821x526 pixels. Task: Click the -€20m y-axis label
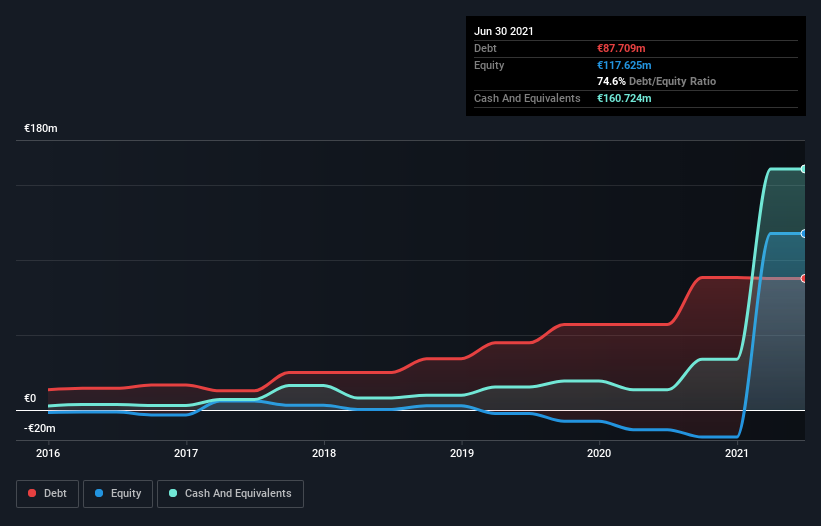pos(40,428)
